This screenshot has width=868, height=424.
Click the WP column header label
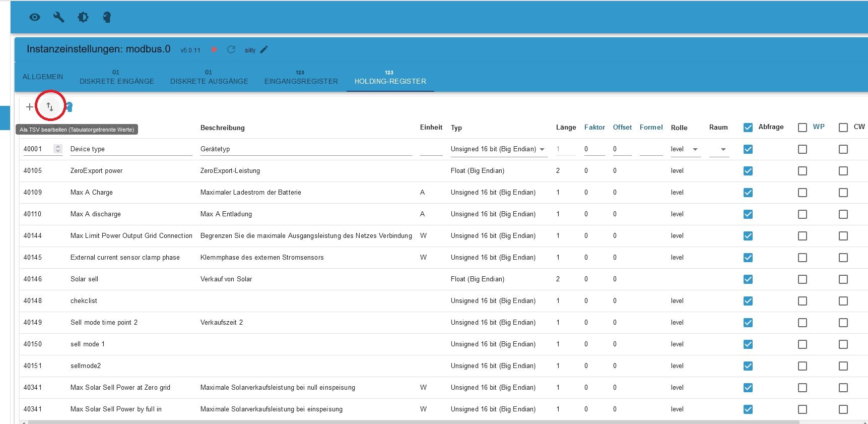[819, 127]
